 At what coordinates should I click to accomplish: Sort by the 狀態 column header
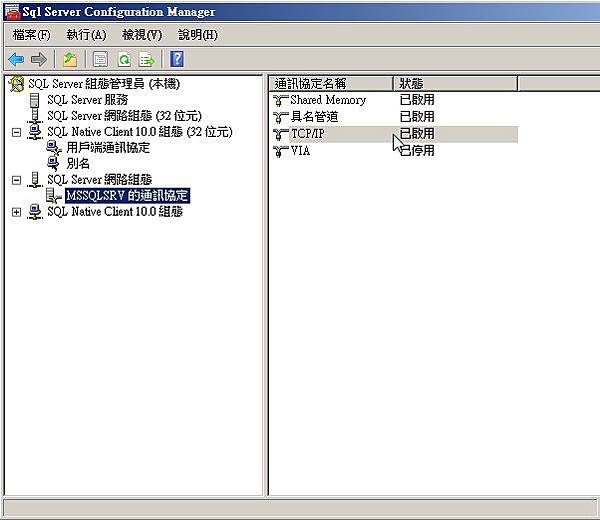click(455, 83)
